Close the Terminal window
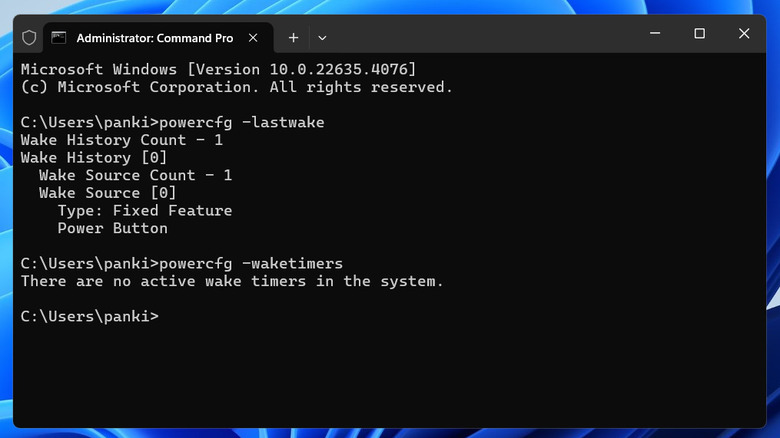This screenshot has height=438, width=780. point(744,33)
